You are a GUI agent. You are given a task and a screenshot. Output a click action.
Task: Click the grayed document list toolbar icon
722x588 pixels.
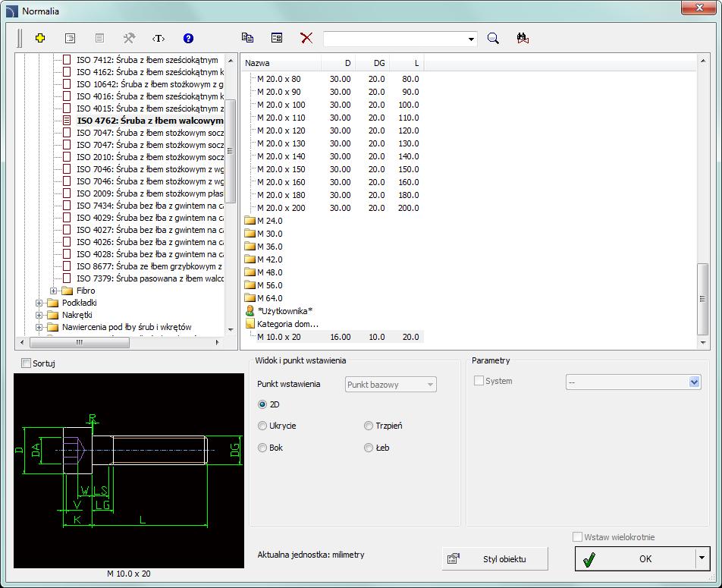99,38
